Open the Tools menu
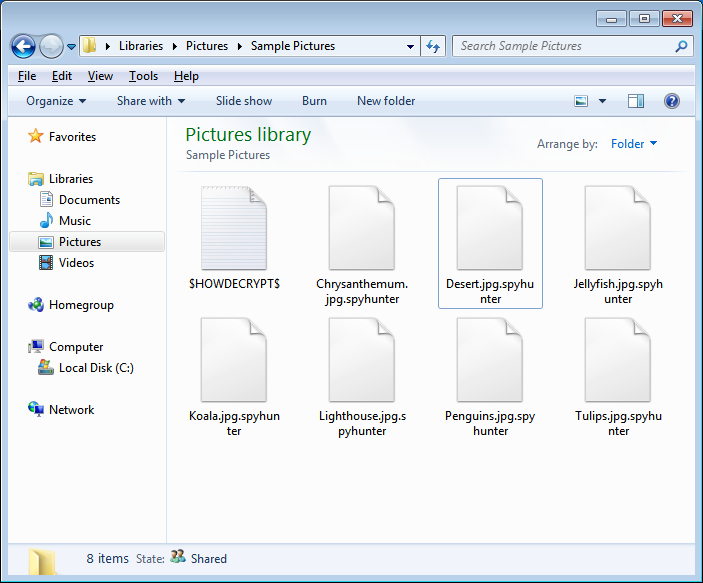 point(143,76)
